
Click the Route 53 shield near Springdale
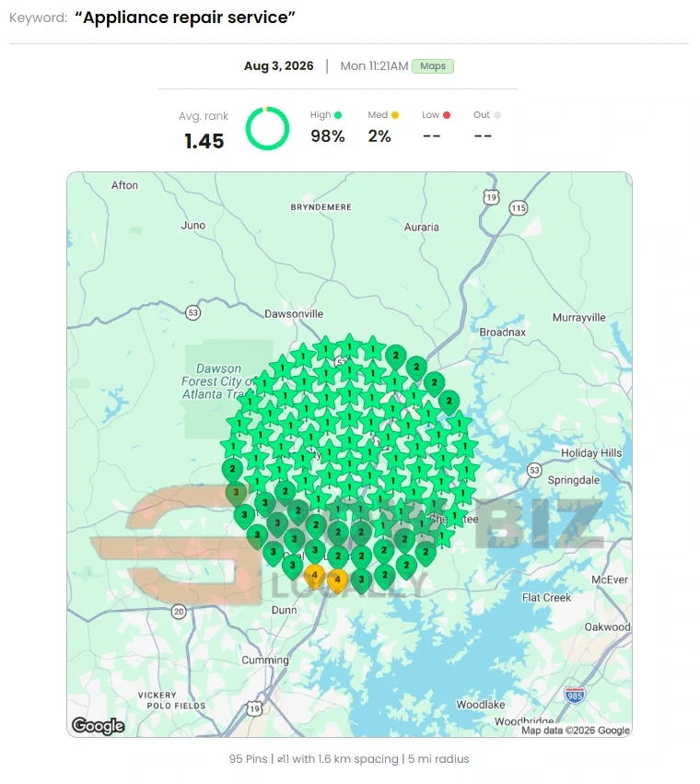534,470
